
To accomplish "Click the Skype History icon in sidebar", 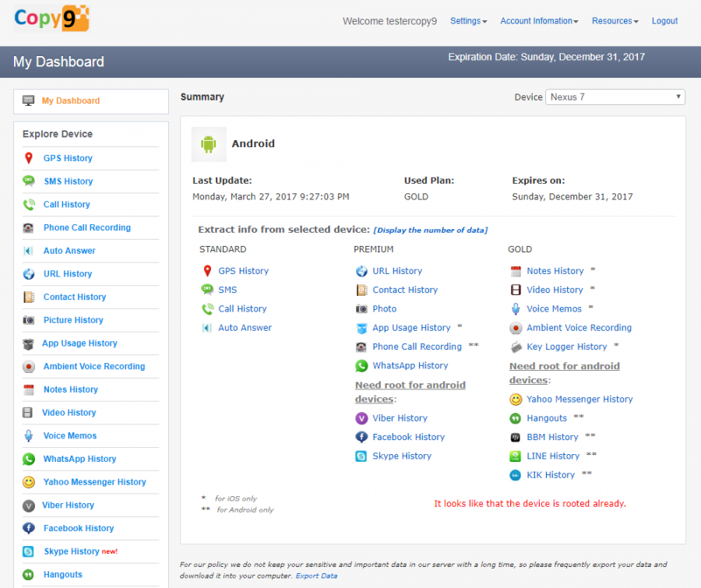I will tap(28, 551).
